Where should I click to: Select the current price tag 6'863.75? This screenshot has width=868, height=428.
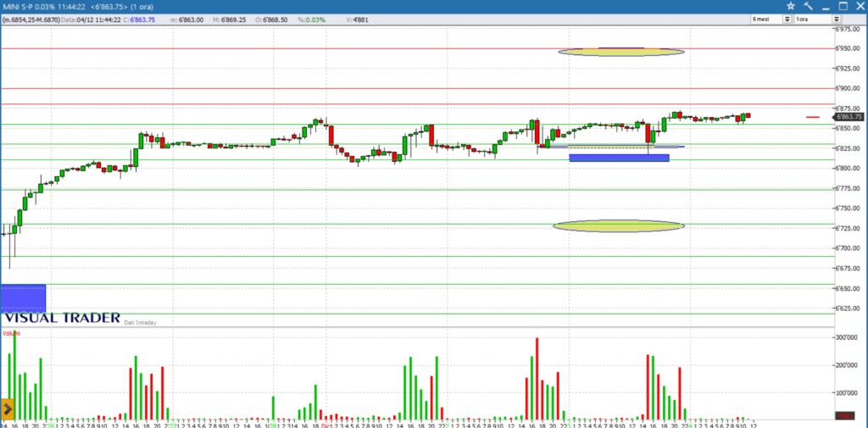tap(849, 117)
